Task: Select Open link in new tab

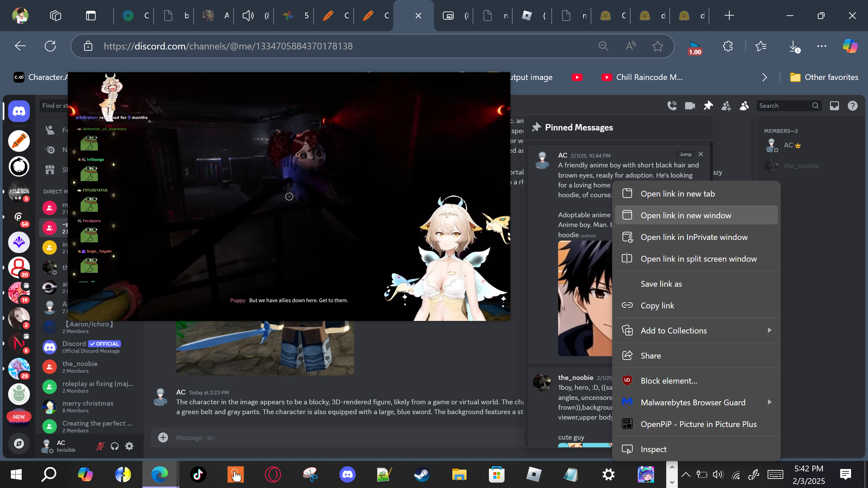Action: tap(696, 194)
